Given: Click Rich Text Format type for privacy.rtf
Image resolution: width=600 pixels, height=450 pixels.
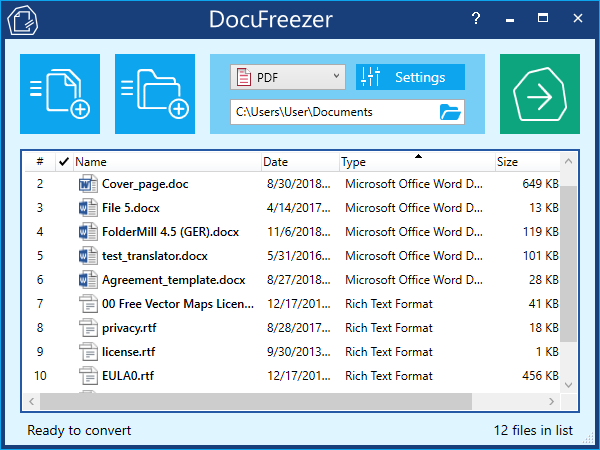Looking at the screenshot, I should pyautogui.click(x=389, y=328).
